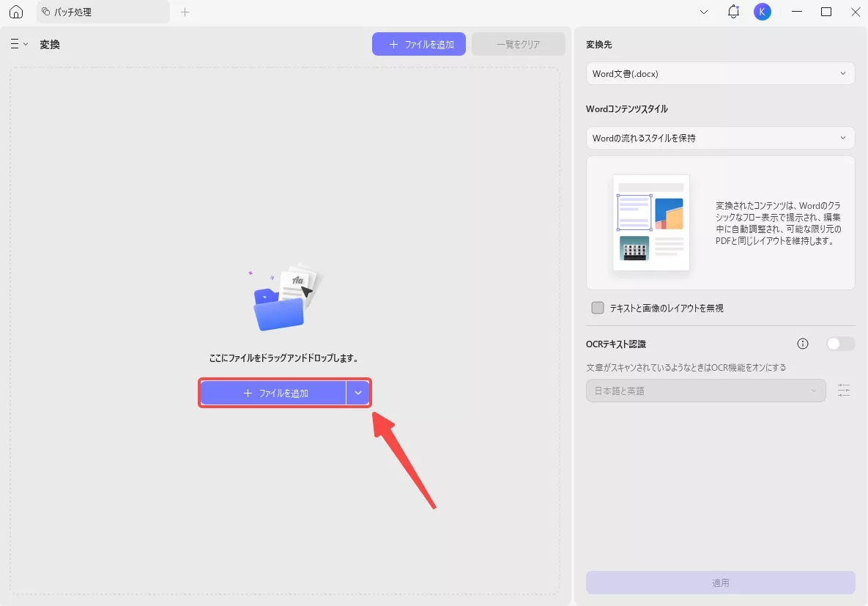Open your account via the K avatar icon

click(762, 11)
